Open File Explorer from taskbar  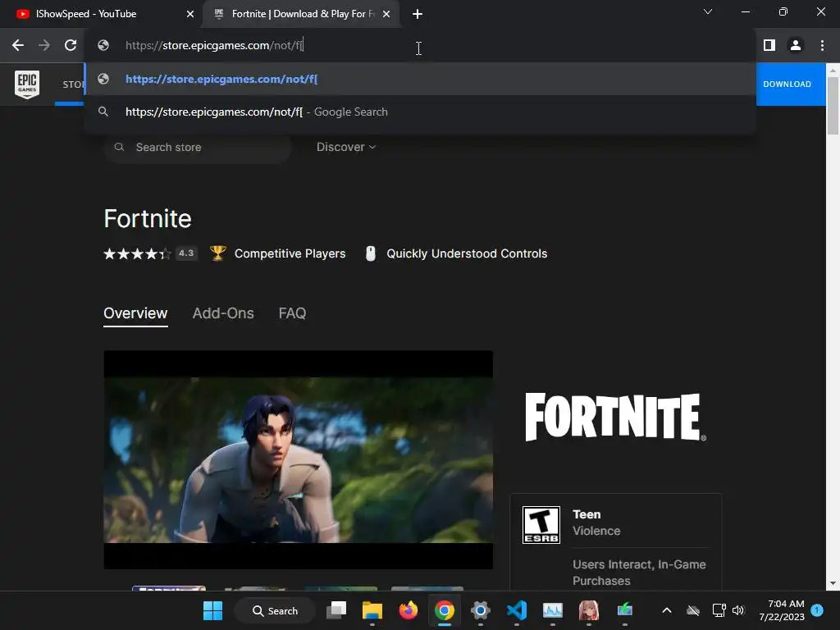(372, 610)
